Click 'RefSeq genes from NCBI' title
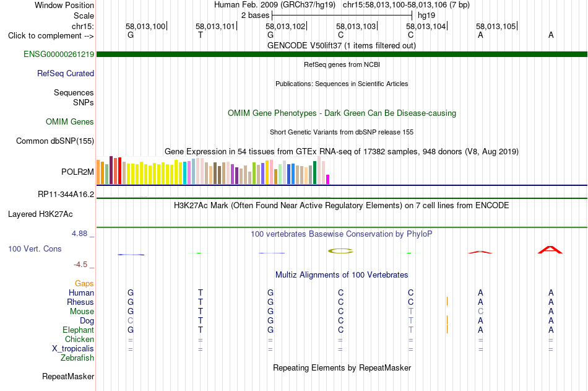The width and height of the screenshot is (588, 391). (342, 64)
